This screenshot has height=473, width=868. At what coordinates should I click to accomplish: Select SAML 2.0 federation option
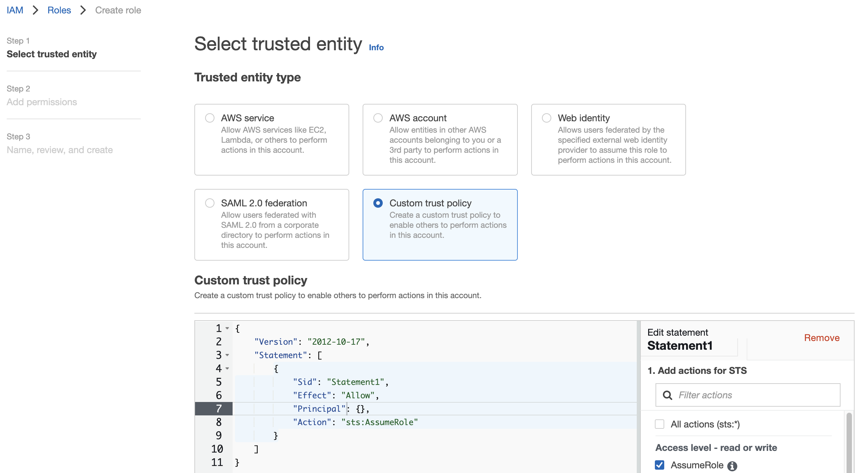pos(209,203)
